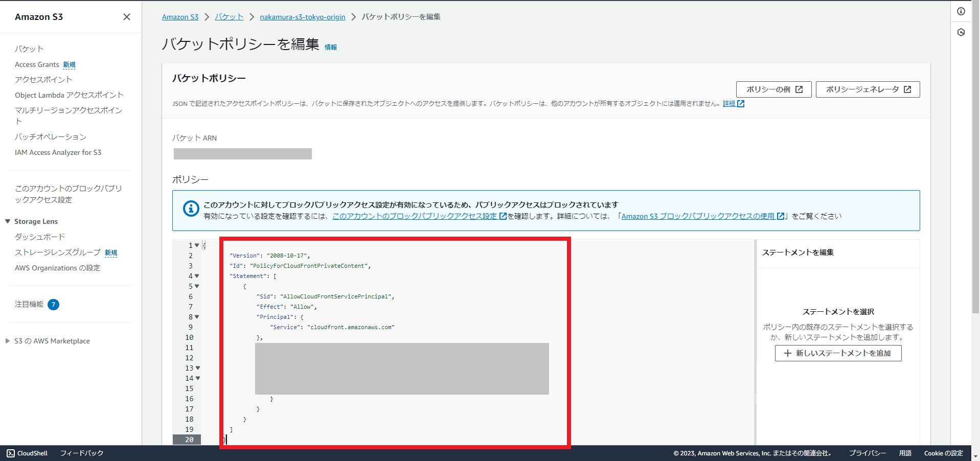Image resolution: width=980 pixels, height=461 pixels.
Task: Click the ステートメントを編集 panel heading
Action: click(797, 252)
